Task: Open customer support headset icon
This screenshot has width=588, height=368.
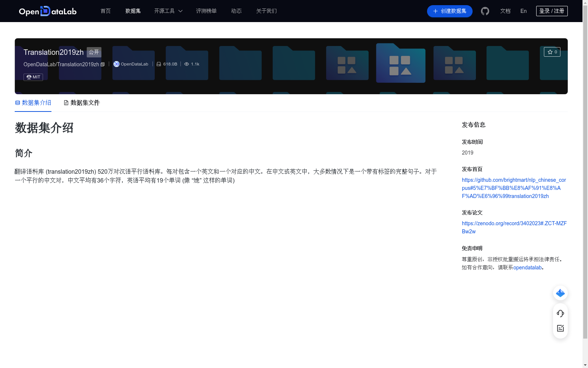Action: [x=560, y=314]
